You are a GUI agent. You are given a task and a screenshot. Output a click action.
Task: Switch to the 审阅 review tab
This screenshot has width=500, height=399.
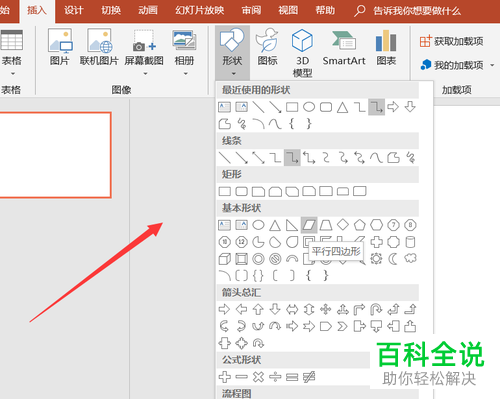coord(251,11)
